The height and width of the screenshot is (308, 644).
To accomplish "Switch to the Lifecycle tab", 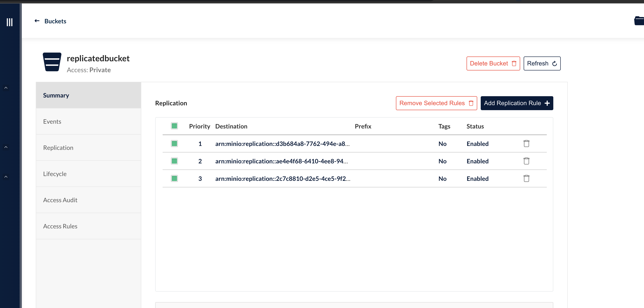I will tap(55, 174).
